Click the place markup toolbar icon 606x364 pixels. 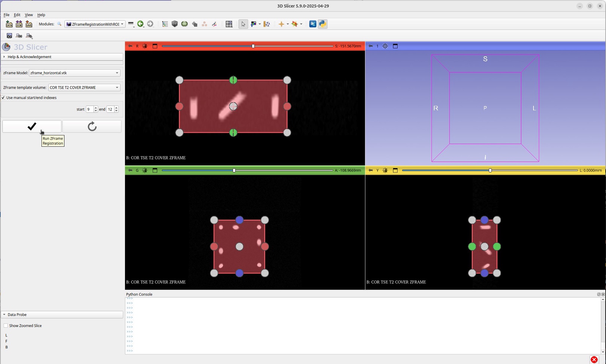click(267, 24)
